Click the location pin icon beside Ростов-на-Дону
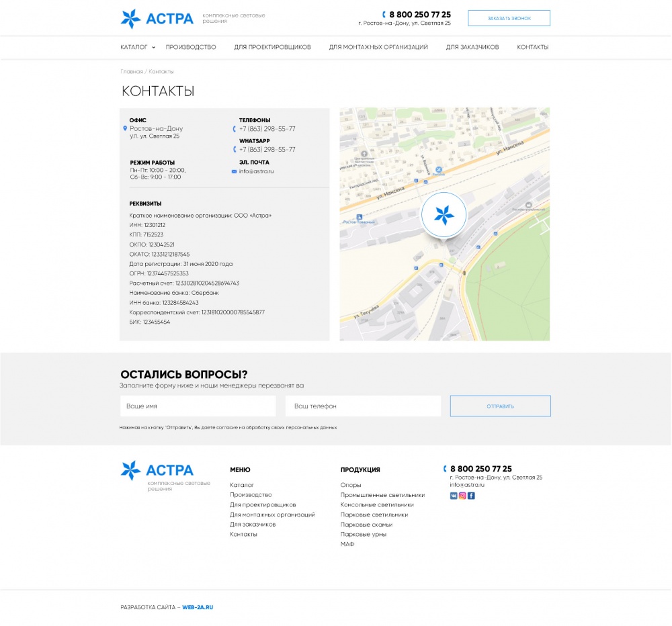The height and width of the screenshot is (626, 672). click(125, 128)
